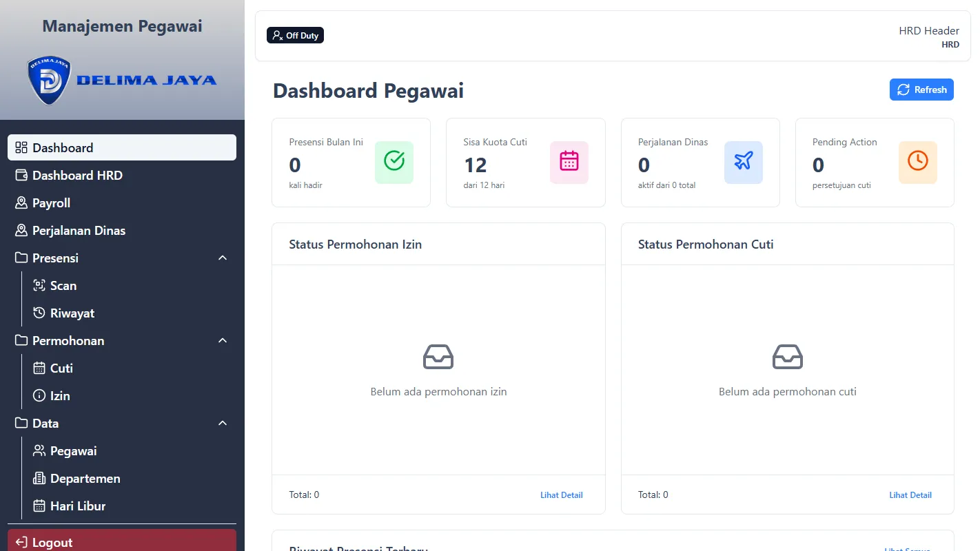980x551 pixels.
Task: Click the blue airplane business trip icon
Action: (x=743, y=162)
